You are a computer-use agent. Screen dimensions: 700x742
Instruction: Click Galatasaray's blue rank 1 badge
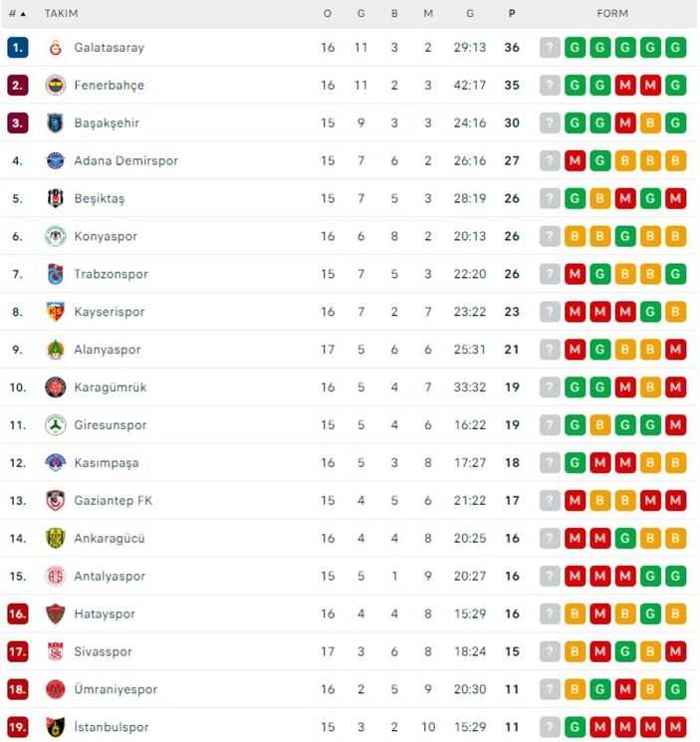17,48
